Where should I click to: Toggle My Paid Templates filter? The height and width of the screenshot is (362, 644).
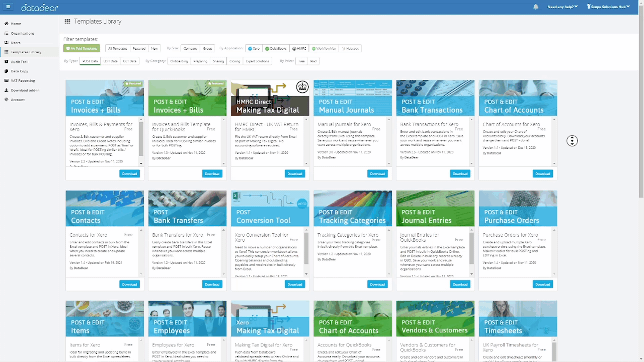[82, 49]
